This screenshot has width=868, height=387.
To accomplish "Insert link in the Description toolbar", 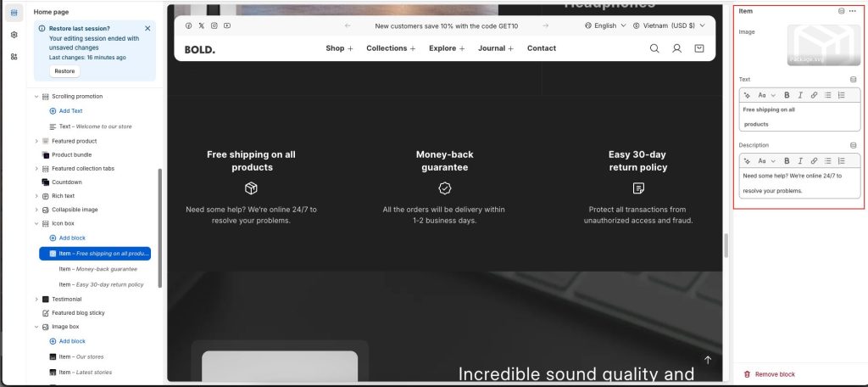I will pyautogui.click(x=814, y=160).
